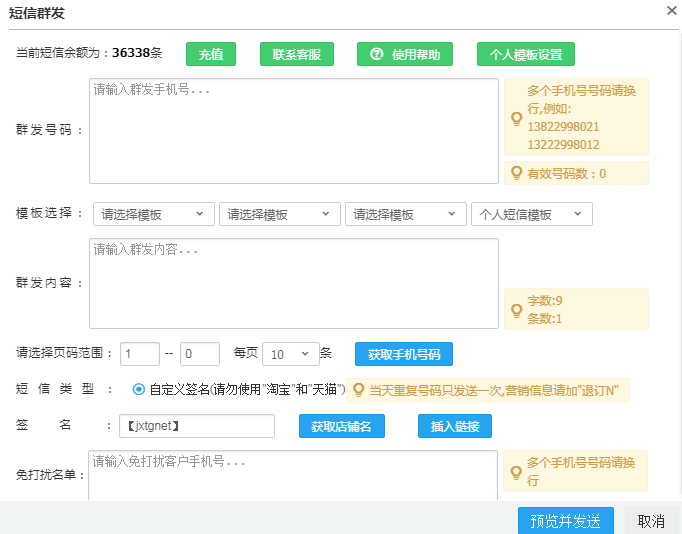Open the per-page count dropdown showing 10
Screen dimensions: 682x534
[x=290, y=354]
